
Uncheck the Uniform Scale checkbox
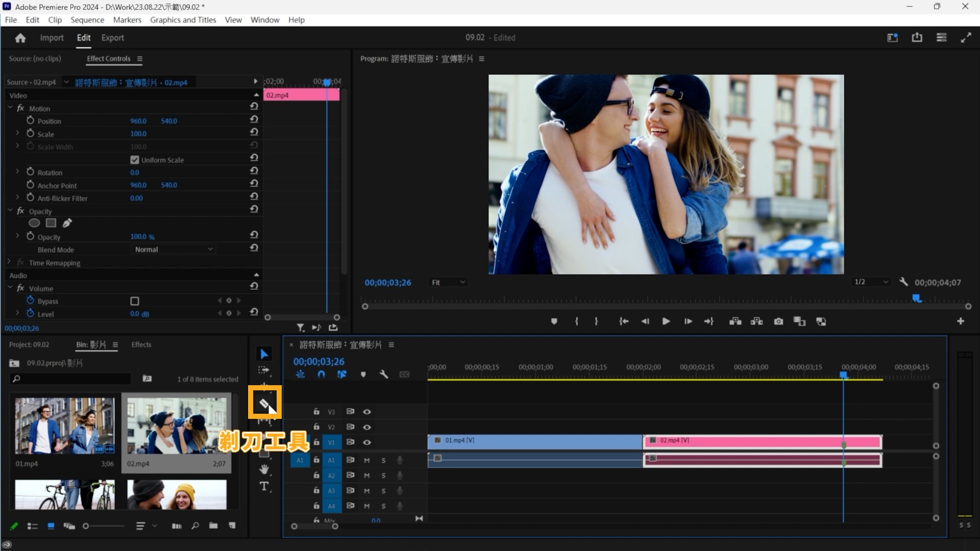pyautogui.click(x=134, y=159)
